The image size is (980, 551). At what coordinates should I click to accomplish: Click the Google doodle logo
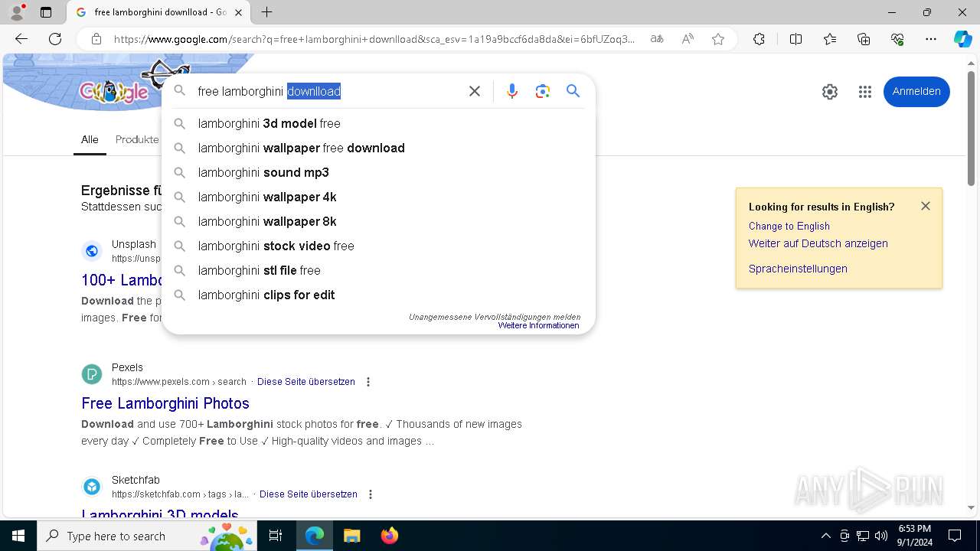115,92
